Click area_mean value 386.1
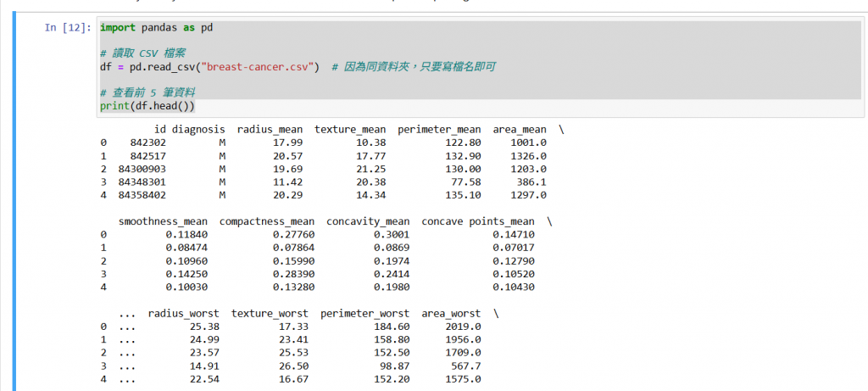 [531, 182]
